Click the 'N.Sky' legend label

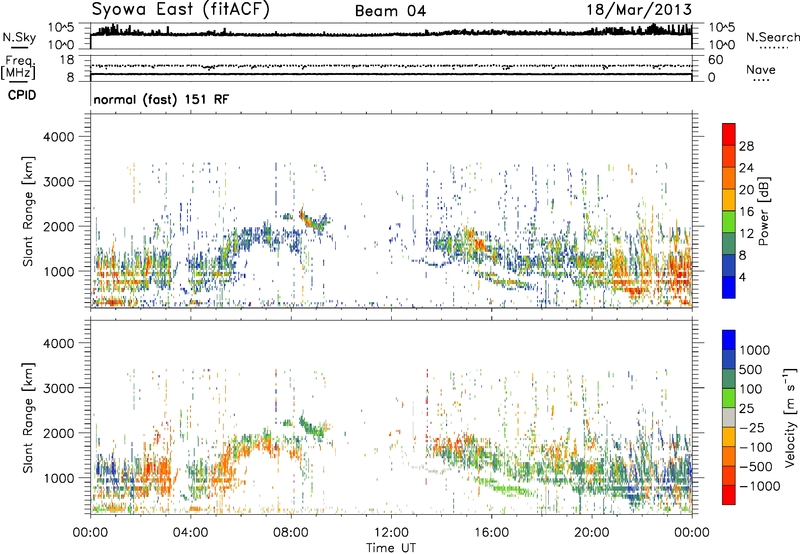[x=19, y=37]
